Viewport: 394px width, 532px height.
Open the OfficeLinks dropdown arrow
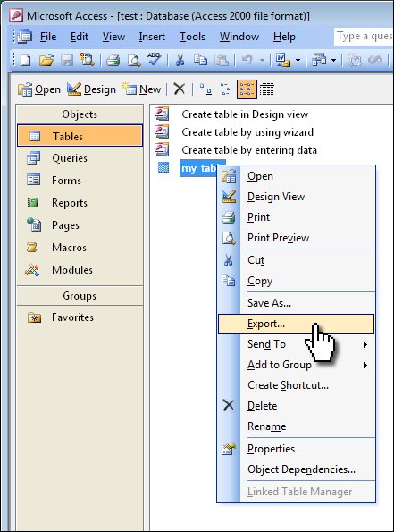pos(298,61)
